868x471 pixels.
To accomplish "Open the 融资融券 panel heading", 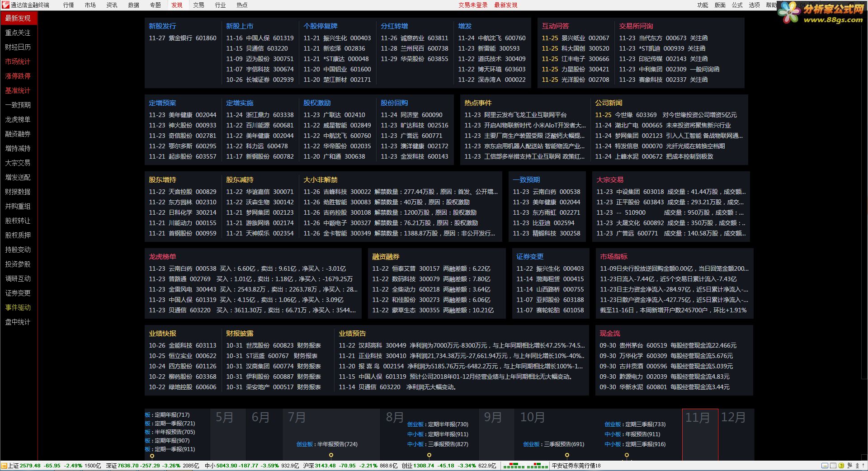I will pos(386,257).
